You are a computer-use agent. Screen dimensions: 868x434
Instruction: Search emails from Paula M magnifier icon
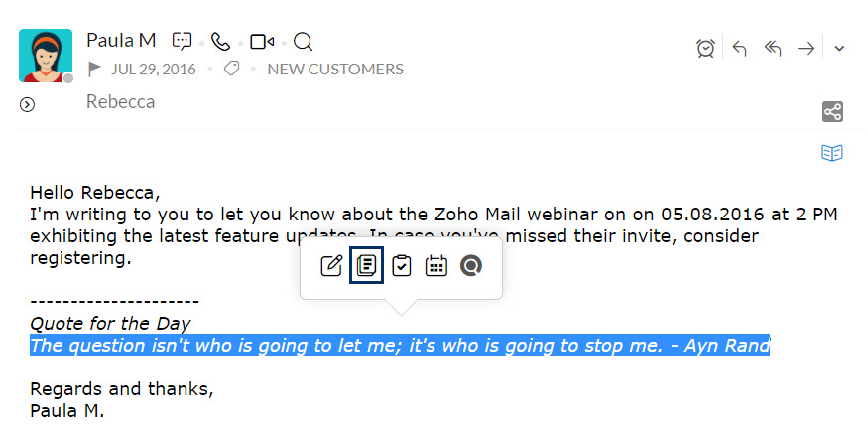(303, 42)
